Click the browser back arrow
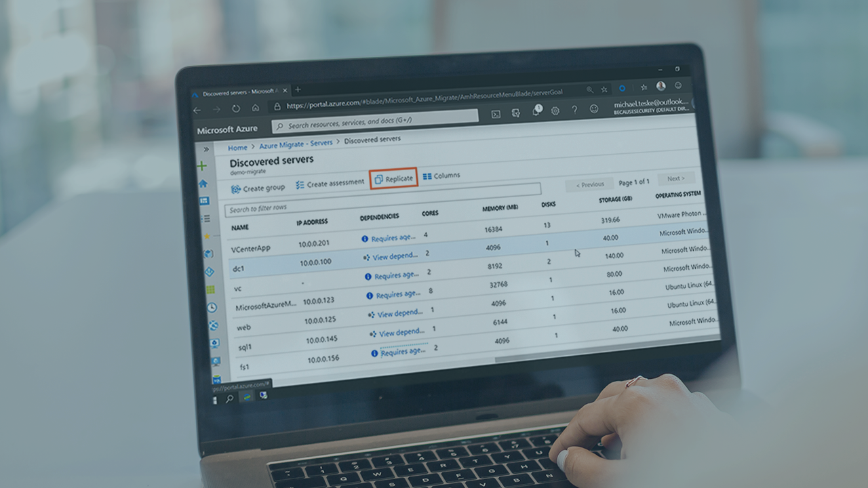Image resolution: width=868 pixels, height=488 pixels. (197, 110)
